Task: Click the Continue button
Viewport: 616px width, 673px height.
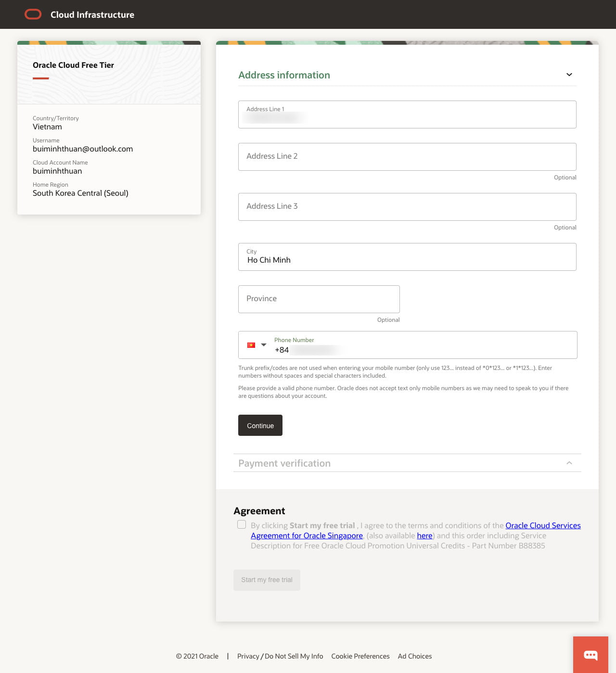Action: coord(260,425)
